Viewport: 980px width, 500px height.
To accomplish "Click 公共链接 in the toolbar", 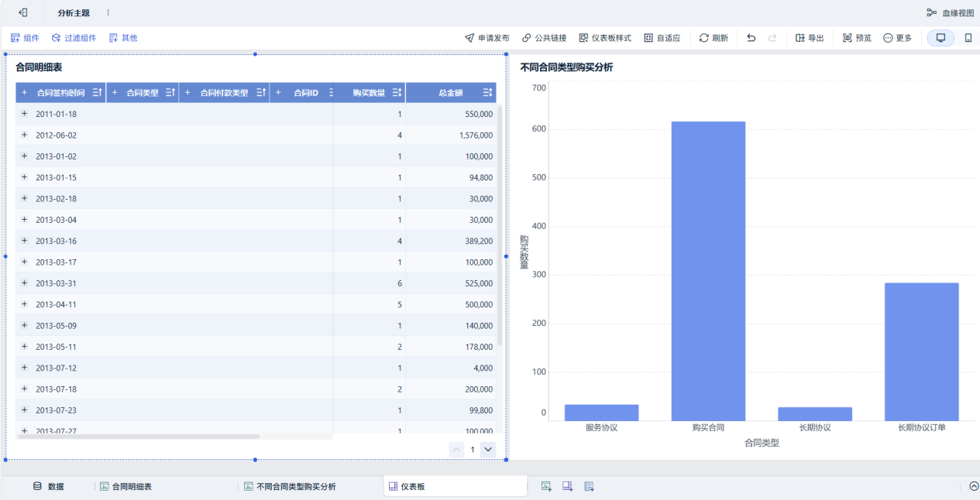I will pyautogui.click(x=545, y=38).
